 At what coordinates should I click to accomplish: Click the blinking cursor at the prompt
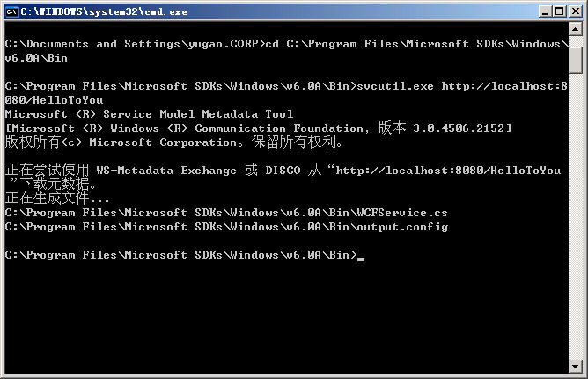(361, 259)
